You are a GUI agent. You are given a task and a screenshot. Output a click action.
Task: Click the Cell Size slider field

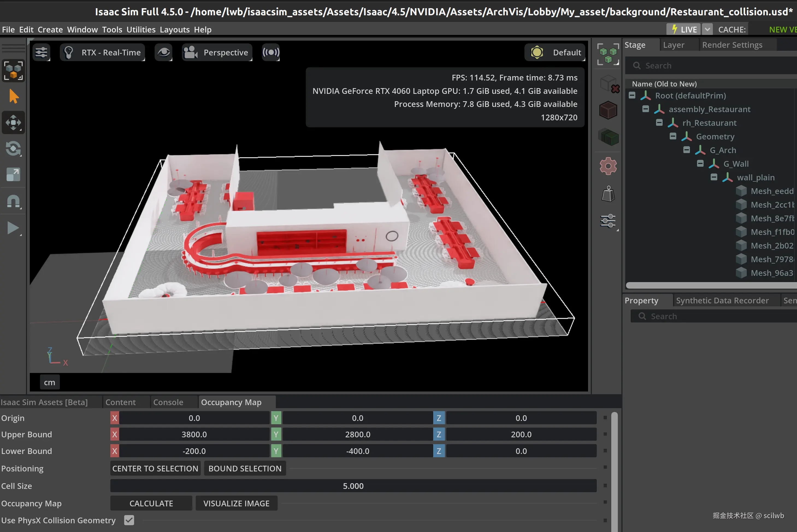pyautogui.click(x=353, y=486)
